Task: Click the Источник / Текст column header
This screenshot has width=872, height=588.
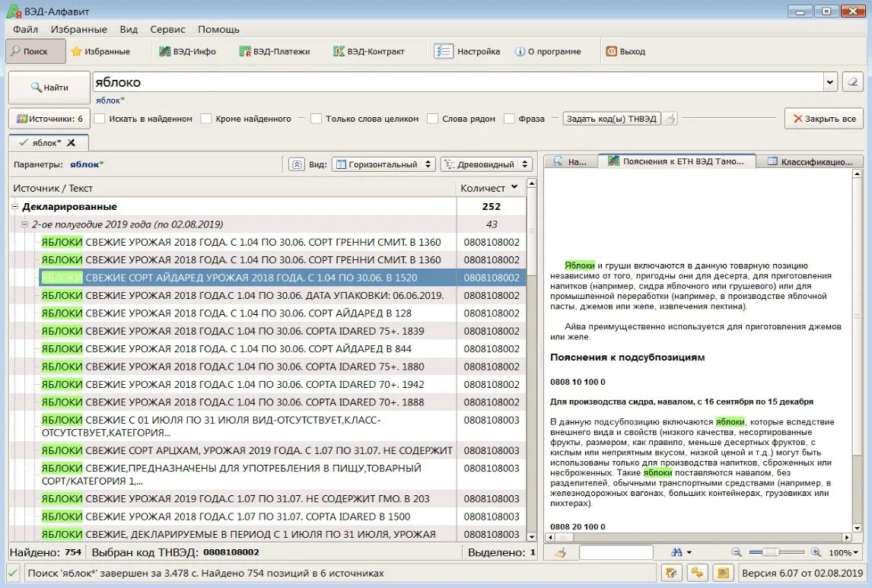Action: (233, 189)
